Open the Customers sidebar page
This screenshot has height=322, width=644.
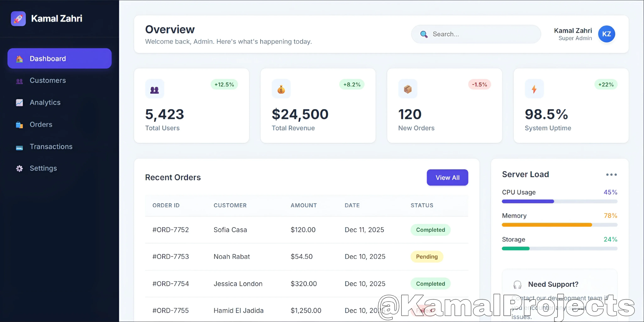(x=47, y=80)
